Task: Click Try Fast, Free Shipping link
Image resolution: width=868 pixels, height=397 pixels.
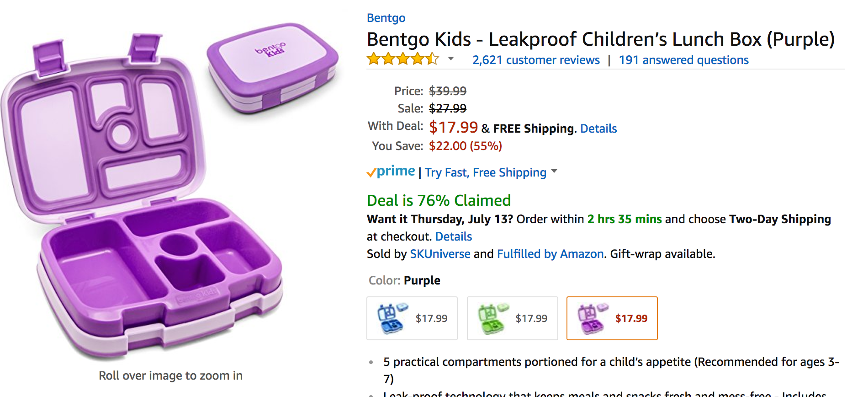Action: click(x=486, y=172)
